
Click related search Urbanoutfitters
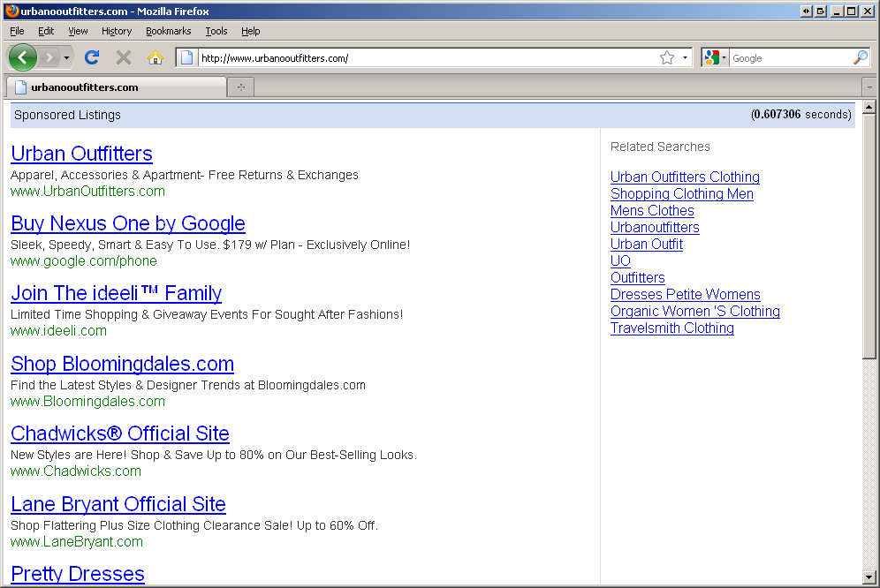655,227
